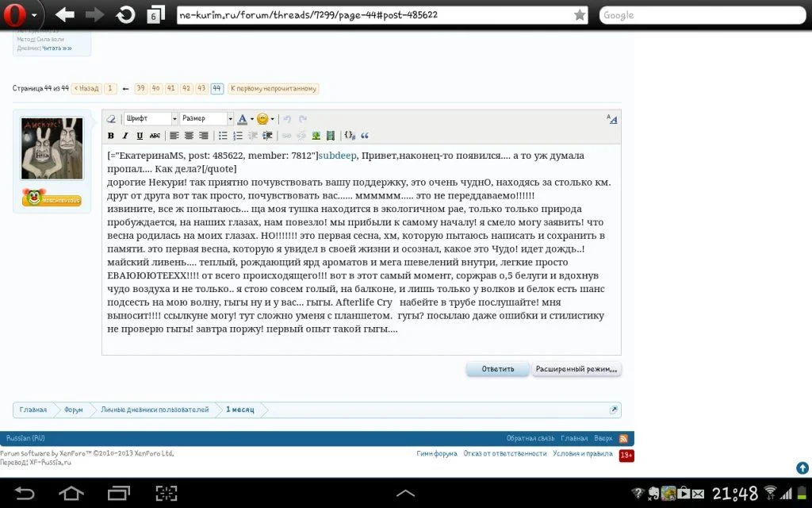Open the Шрифт font dropdown
Viewport: 812px width, 508px height.
pyautogui.click(x=151, y=119)
